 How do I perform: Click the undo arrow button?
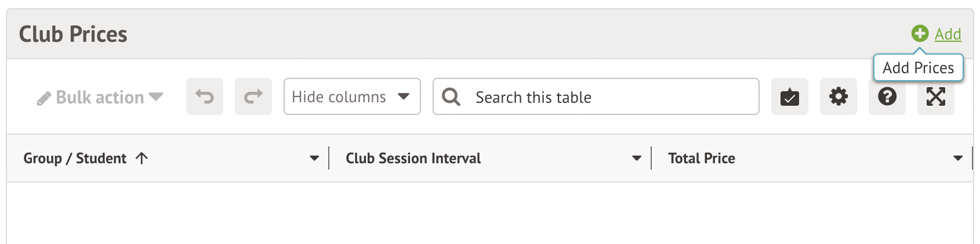[205, 96]
